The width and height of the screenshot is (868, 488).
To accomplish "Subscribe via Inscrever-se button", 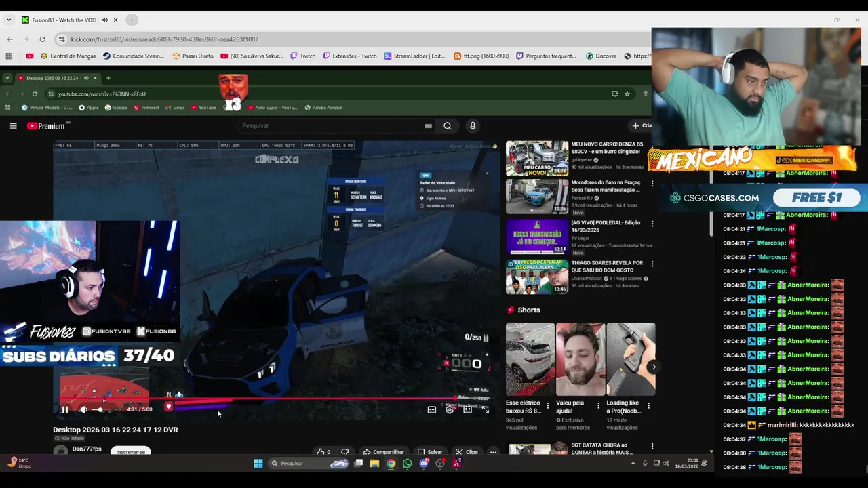I will coord(130,452).
